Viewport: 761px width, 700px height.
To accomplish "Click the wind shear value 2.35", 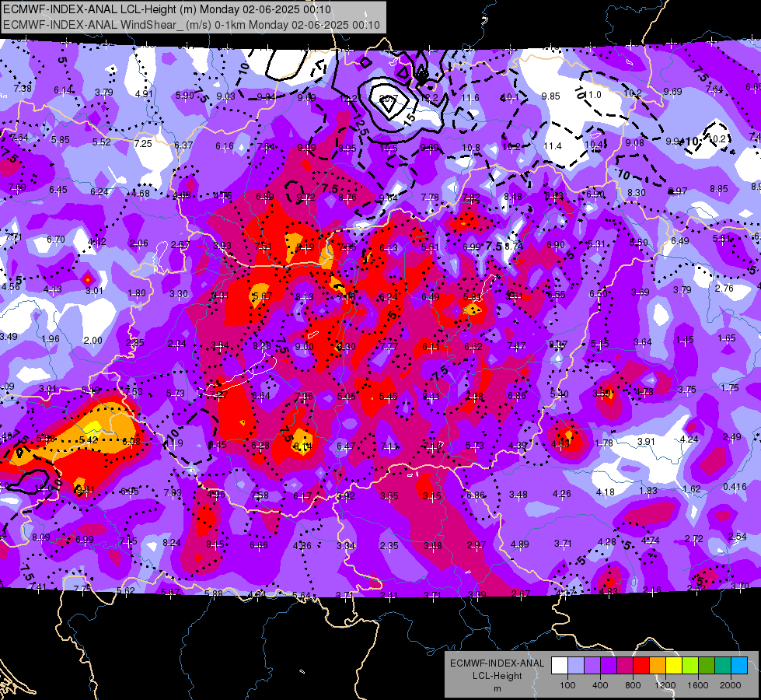I will click(x=389, y=545).
